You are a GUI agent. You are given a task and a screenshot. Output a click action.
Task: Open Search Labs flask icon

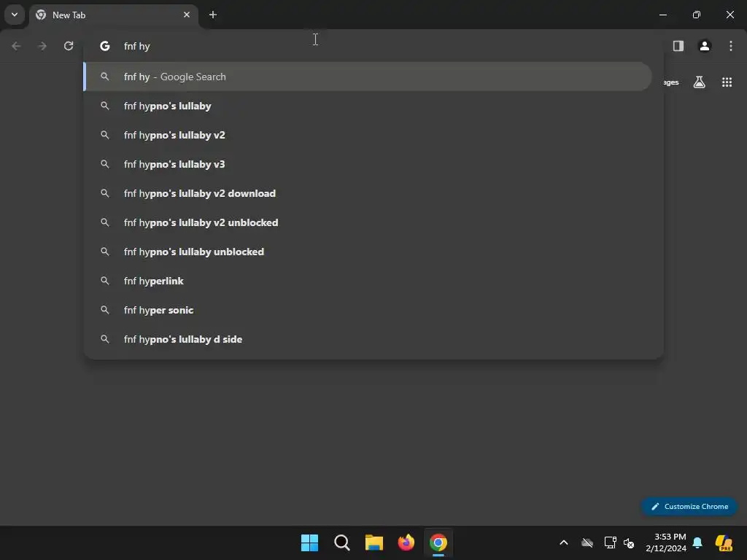tap(700, 82)
